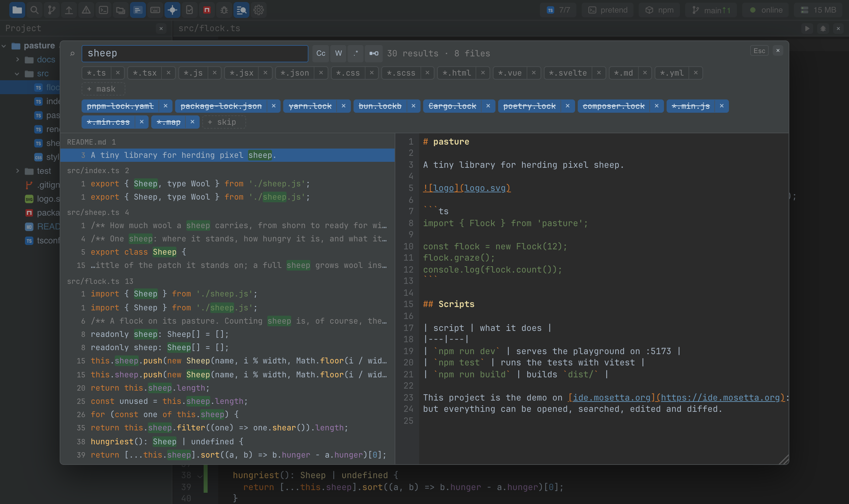Open result "export class Sheep {"
849x504 pixels.
click(228, 252)
